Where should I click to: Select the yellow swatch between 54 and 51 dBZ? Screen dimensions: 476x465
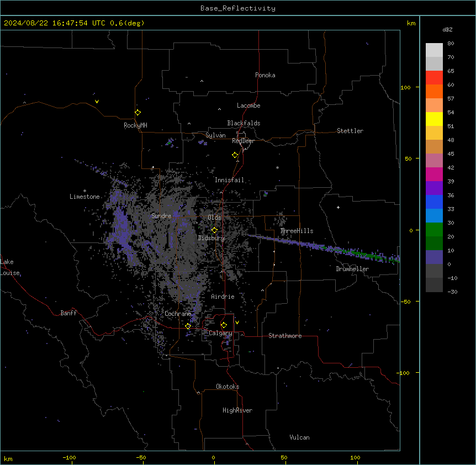pos(434,119)
